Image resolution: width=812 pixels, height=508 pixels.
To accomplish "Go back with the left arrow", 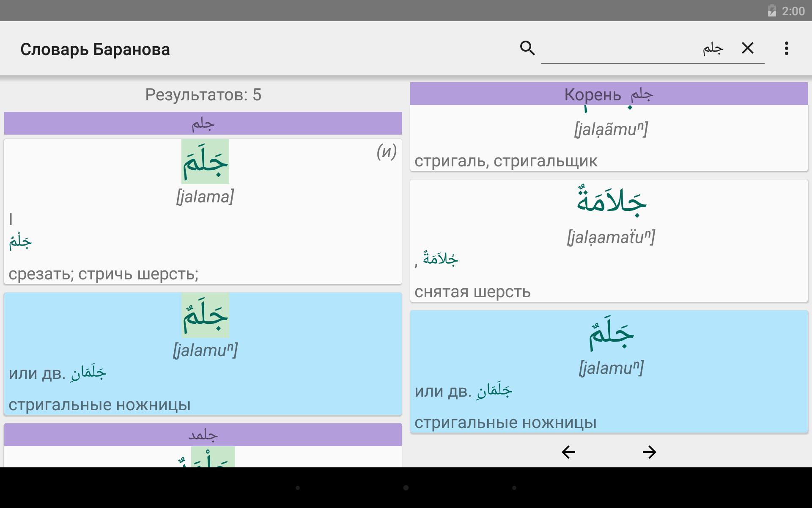I will click(568, 452).
